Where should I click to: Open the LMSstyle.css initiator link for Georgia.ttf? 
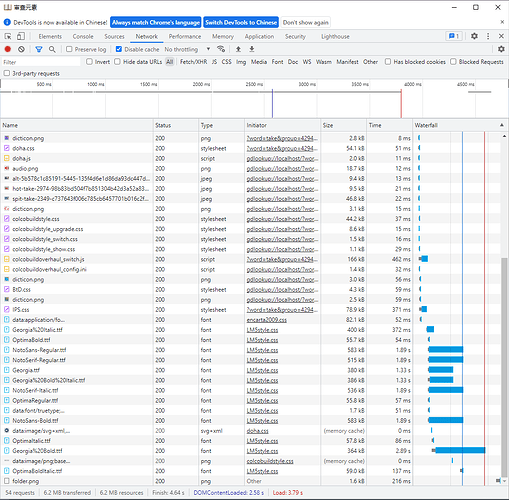click(x=262, y=370)
